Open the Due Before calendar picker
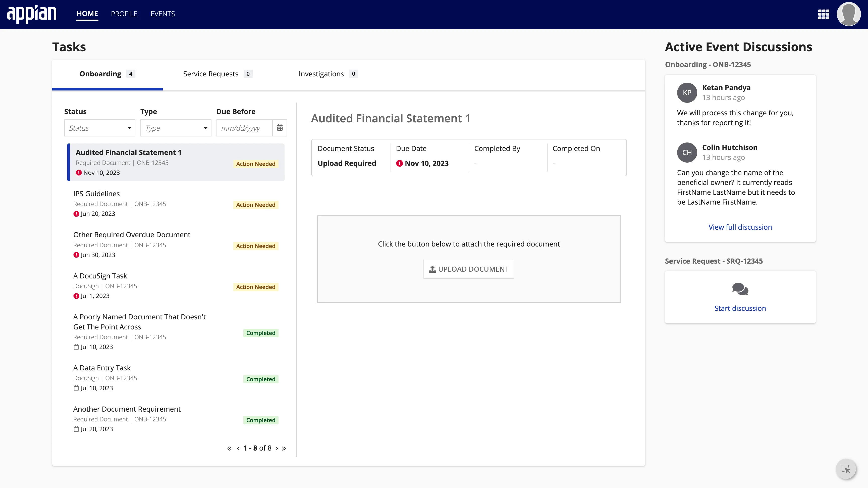The width and height of the screenshot is (868, 488). click(280, 128)
